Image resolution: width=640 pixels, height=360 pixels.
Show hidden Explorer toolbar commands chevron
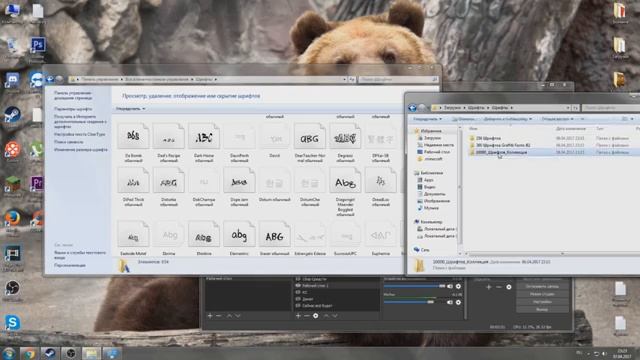582,119
